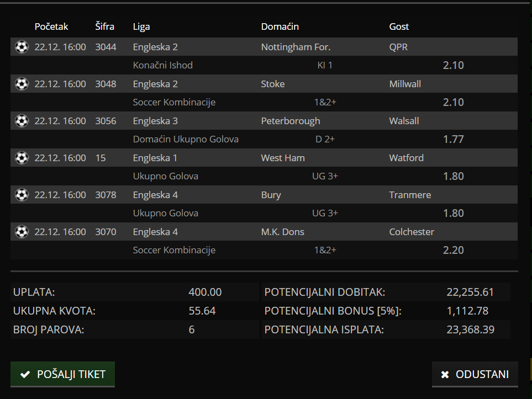Click the Ukupna Kvota value 55.64
This screenshot has height=399, width=532.
pyautogui.click(x=202, y=311)
